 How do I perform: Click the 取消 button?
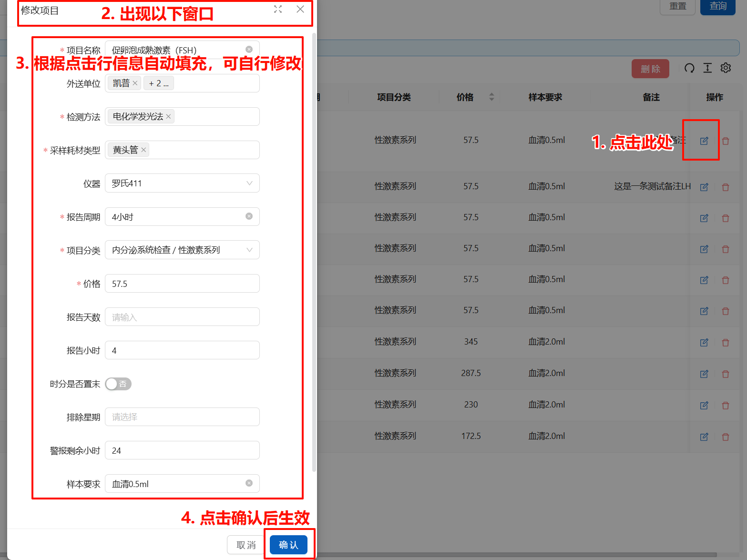(246, 545)
